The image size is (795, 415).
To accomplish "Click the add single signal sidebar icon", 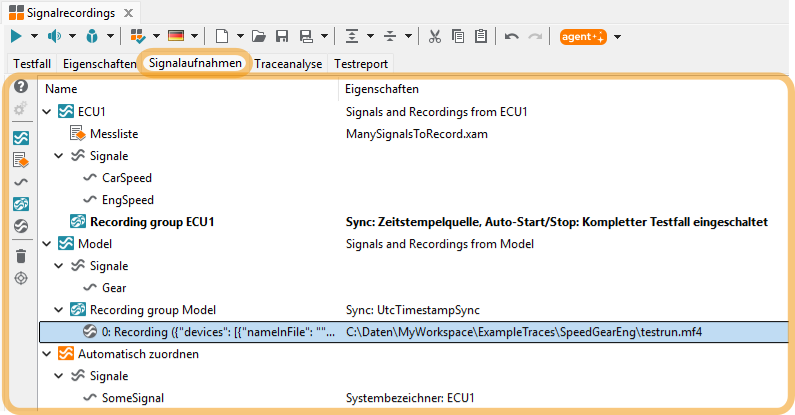I will tap(21, 182).
